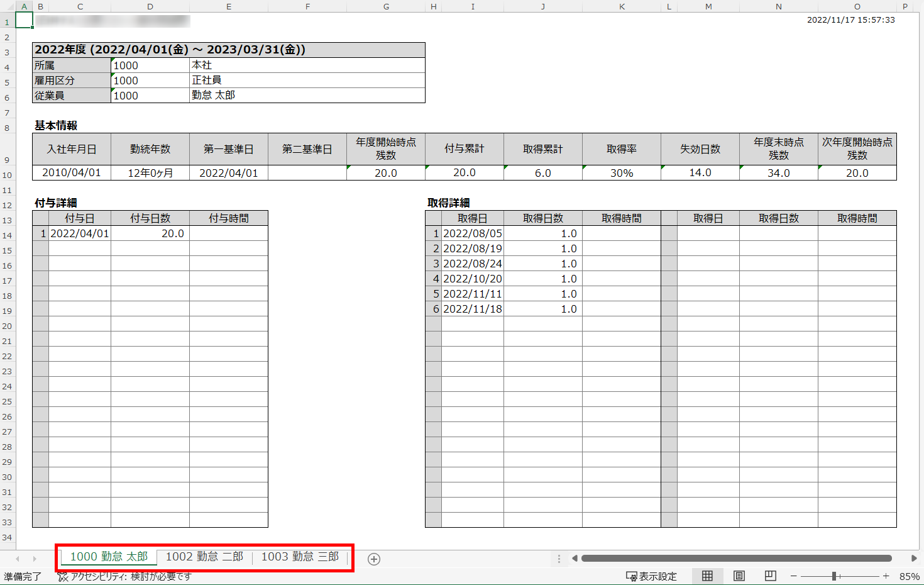The height and width of the screenshot is (585, 924).
Task: Click the zoom in plus icon
Action: [886, 576]
